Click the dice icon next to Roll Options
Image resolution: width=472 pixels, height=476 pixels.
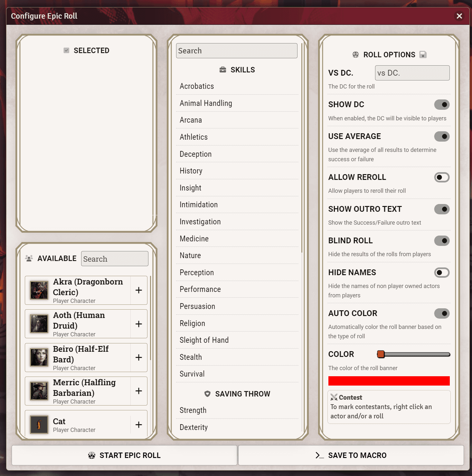(x=355, y=54)
